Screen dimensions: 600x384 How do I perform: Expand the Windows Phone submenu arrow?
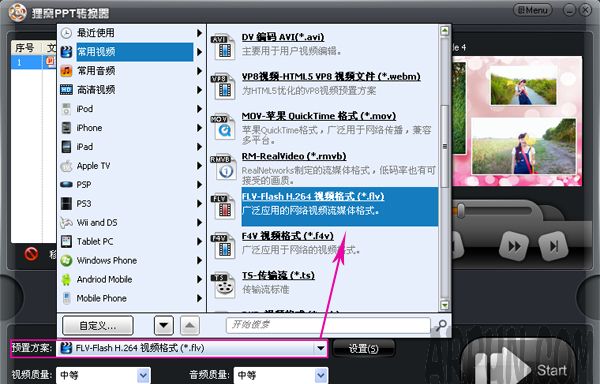point(199,260)
